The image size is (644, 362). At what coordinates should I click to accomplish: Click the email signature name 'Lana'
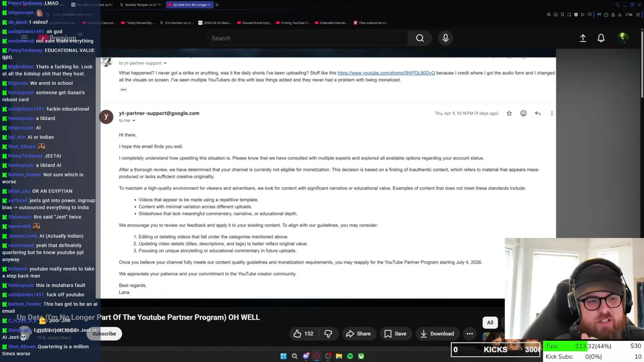(x=124, y=293)
